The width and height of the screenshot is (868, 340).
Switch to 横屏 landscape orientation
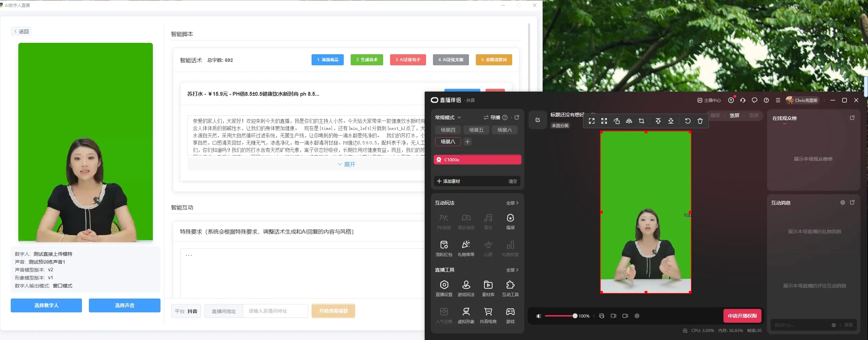(x=715, y=115)
